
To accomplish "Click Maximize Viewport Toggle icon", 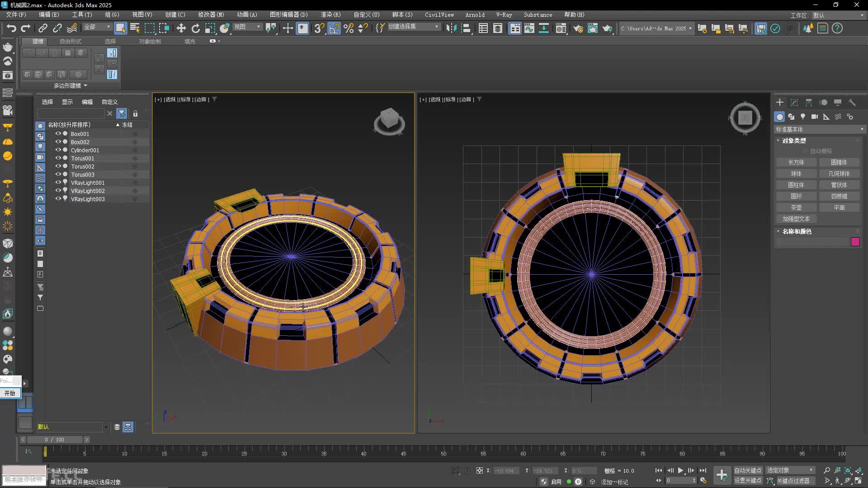I will point(859,481).
